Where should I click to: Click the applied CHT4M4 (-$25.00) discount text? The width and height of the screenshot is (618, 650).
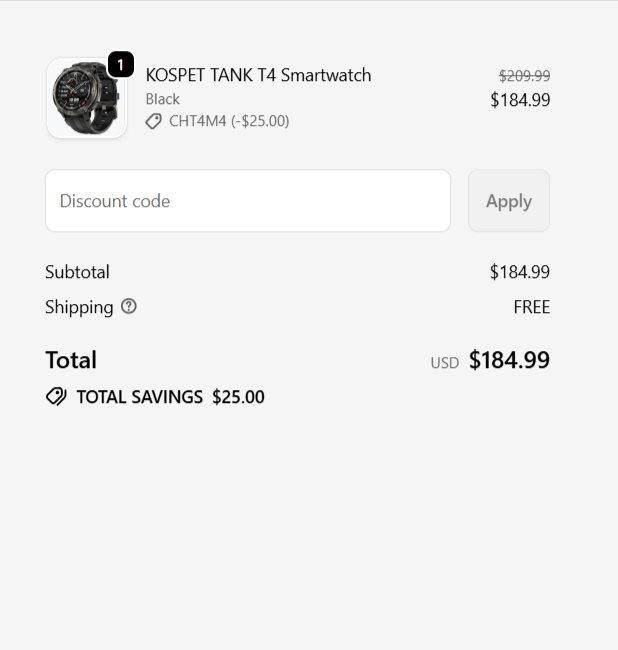coord(229,121)
